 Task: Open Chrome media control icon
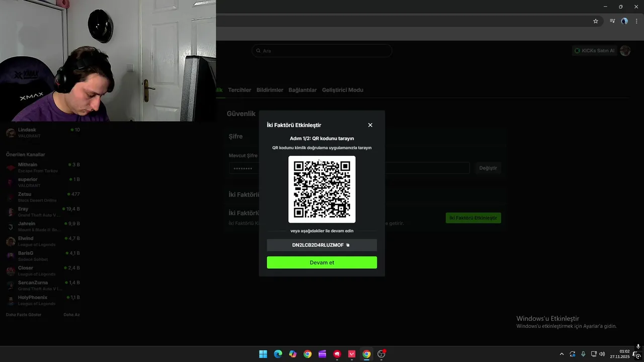pos(612,21)
